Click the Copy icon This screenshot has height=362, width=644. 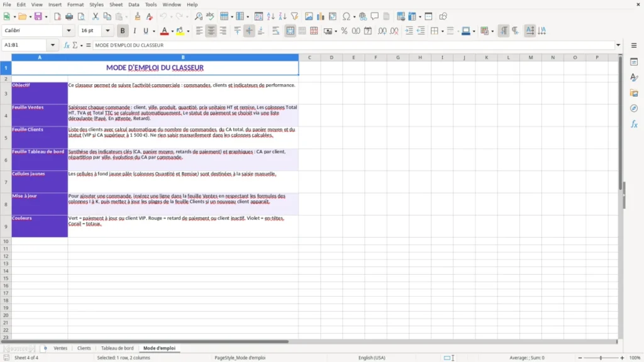pyautogui.click(x=107, y=16)
